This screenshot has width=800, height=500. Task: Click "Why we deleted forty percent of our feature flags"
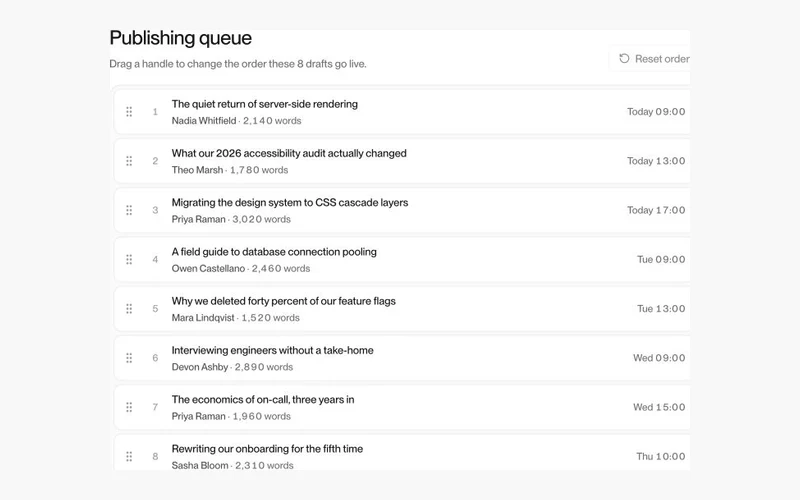pos(284,301)
